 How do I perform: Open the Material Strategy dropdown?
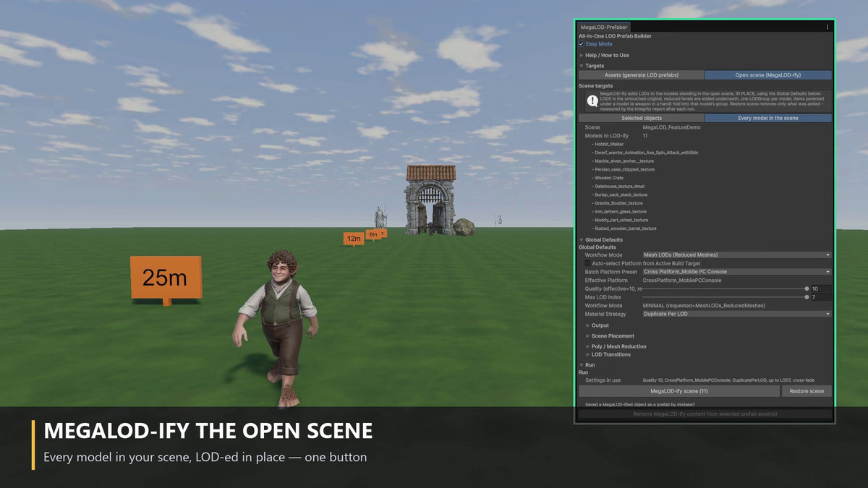coord(737,314)
